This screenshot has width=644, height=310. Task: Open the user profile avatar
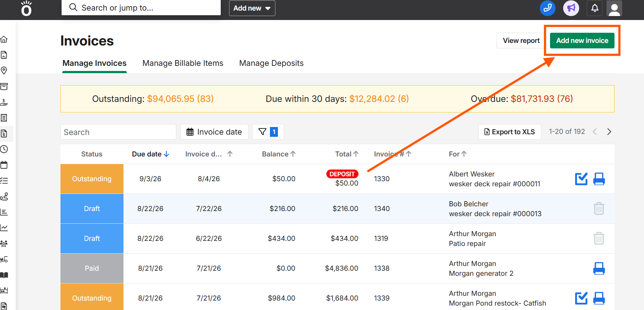point(614,8)
